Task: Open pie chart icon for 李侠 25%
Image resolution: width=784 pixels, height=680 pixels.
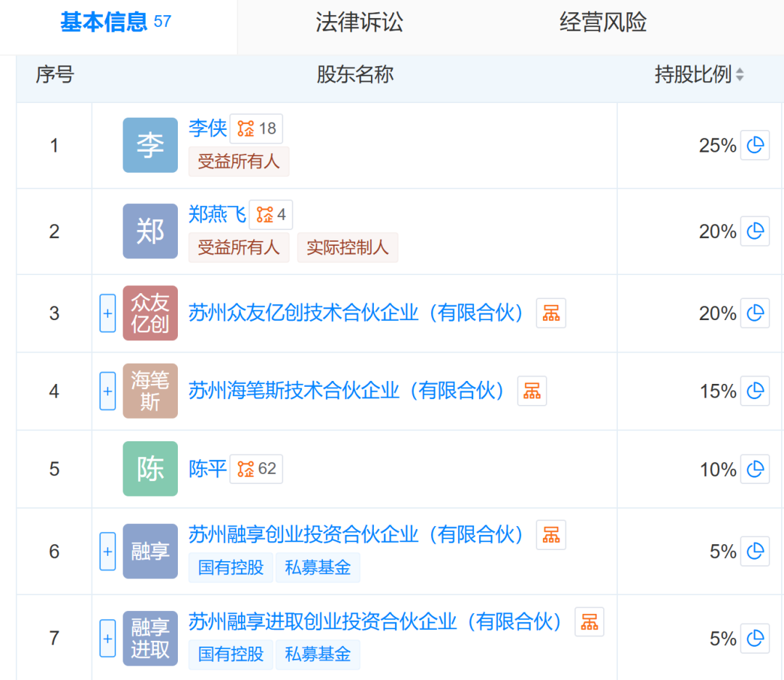Action: click(754, 145)
